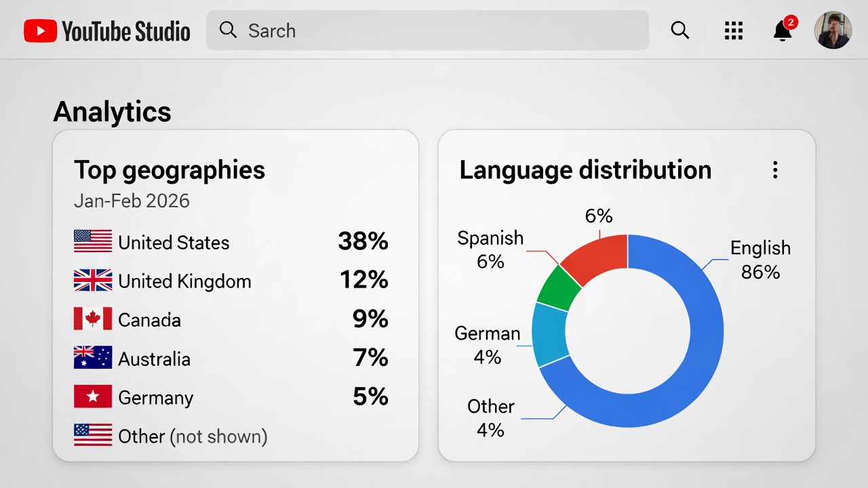Click the Analytics heading
The height and width of the screenshot is (488, 868).
pos(112,112)
